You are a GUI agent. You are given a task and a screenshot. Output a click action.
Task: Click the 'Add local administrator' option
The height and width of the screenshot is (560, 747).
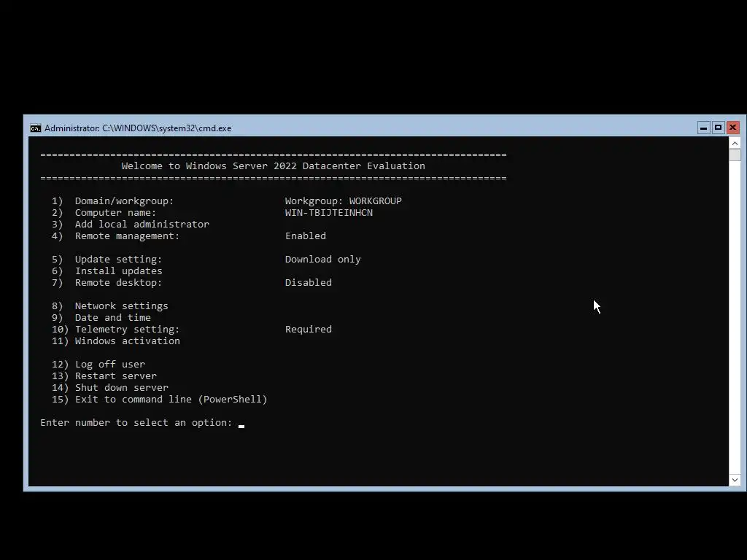tap(131, 225)
